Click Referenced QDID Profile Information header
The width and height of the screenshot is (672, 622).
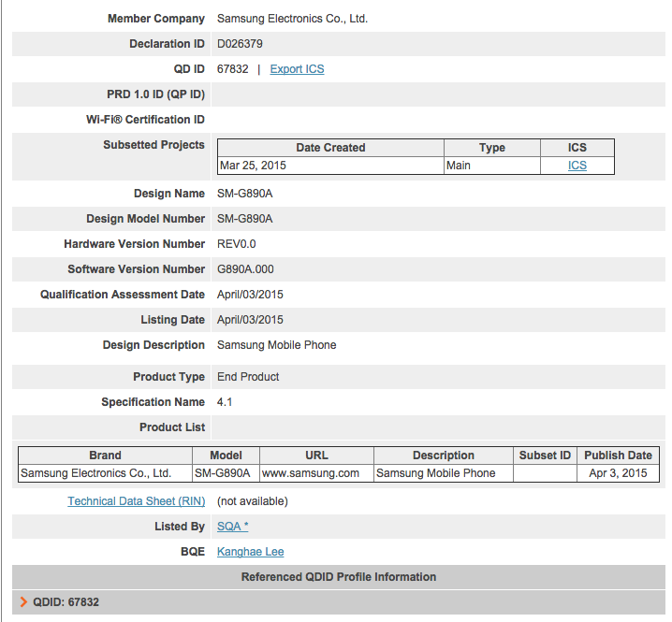click(339, 577)
